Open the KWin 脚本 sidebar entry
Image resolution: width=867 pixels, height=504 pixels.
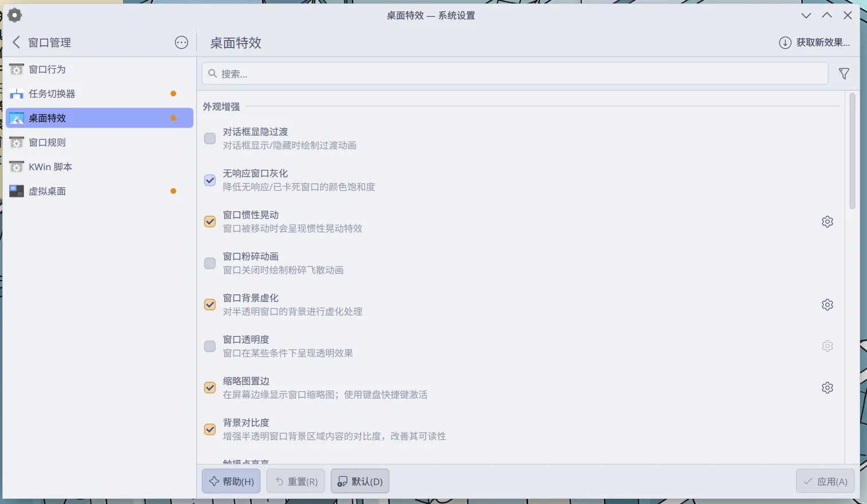50,167
